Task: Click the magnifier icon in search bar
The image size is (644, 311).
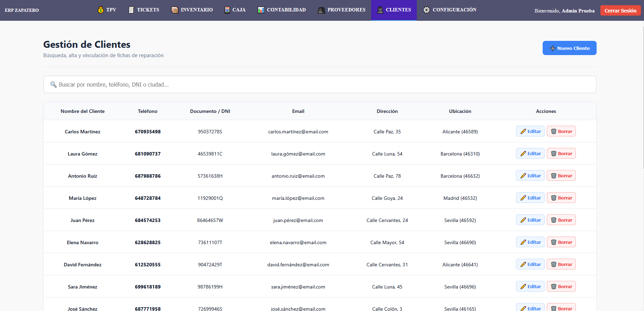Action: click(x=53, y=85)
